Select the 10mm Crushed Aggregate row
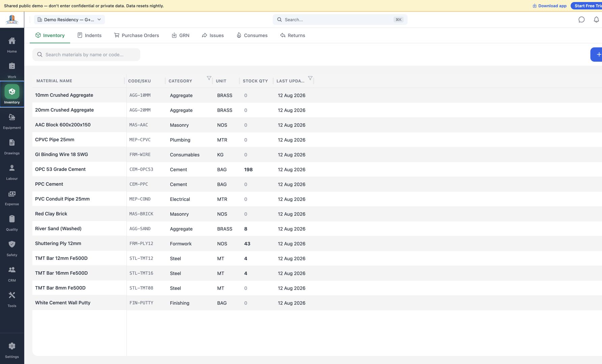Image resolution: width=602 pixels, height=364 pixels. click(x=317, y=95)
